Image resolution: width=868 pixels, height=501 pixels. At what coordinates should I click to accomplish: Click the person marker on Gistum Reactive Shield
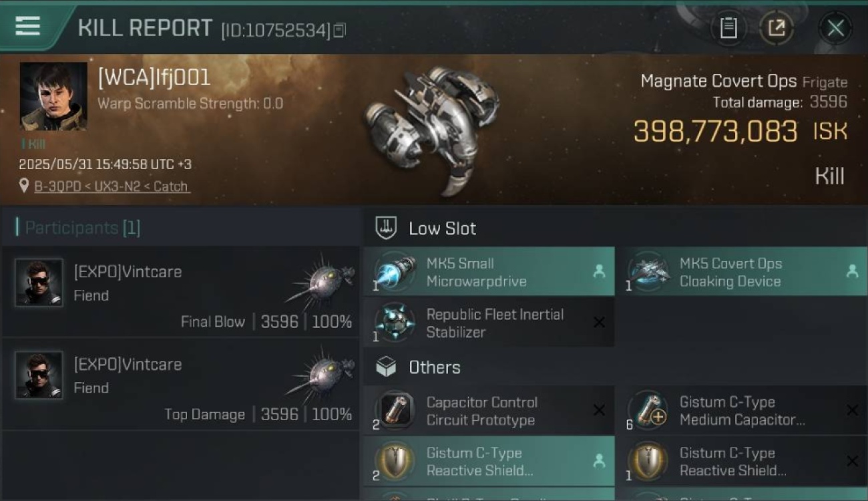tap(599, 461)
